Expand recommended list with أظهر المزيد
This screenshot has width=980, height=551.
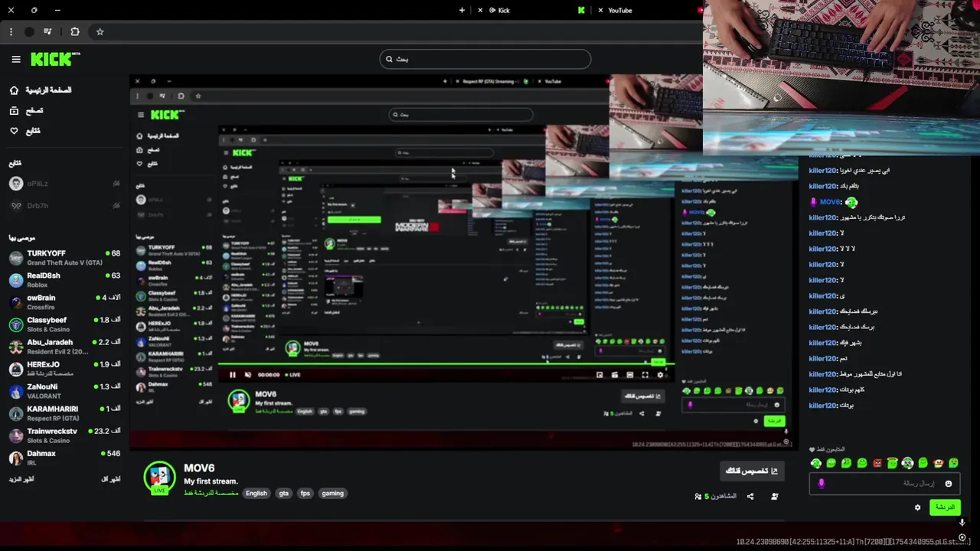(21, 479)
